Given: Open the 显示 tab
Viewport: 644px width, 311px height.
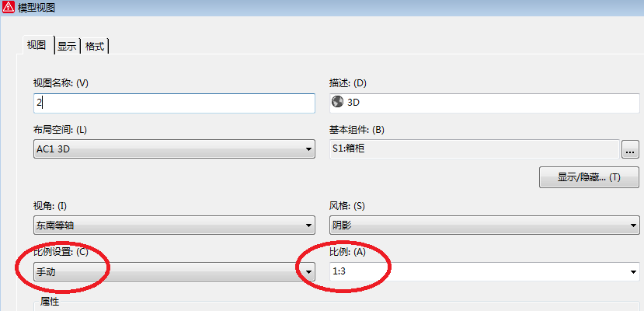Looking at the screenshot, I should pos(67,46).
